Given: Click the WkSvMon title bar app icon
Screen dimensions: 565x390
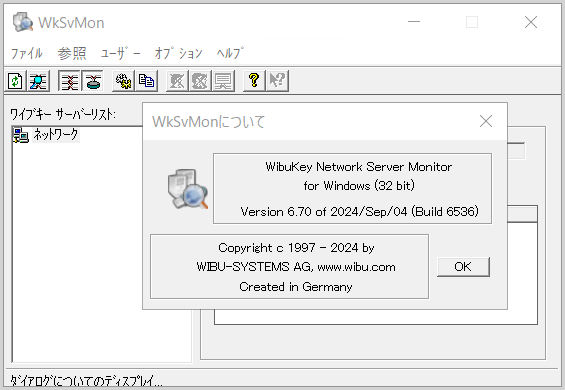Looking at the screenshot, I should tap(23, 22).
